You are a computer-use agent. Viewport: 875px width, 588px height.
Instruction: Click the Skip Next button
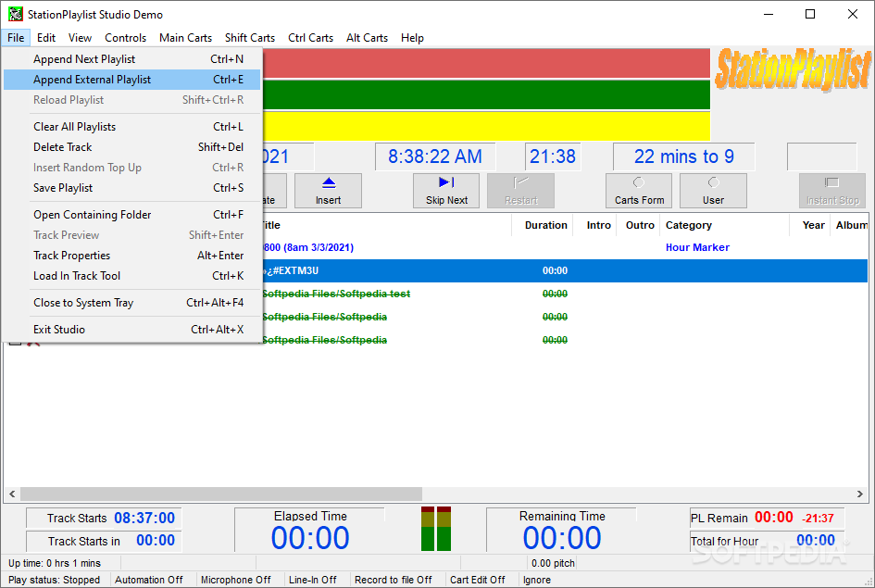(x=446, y=191)
